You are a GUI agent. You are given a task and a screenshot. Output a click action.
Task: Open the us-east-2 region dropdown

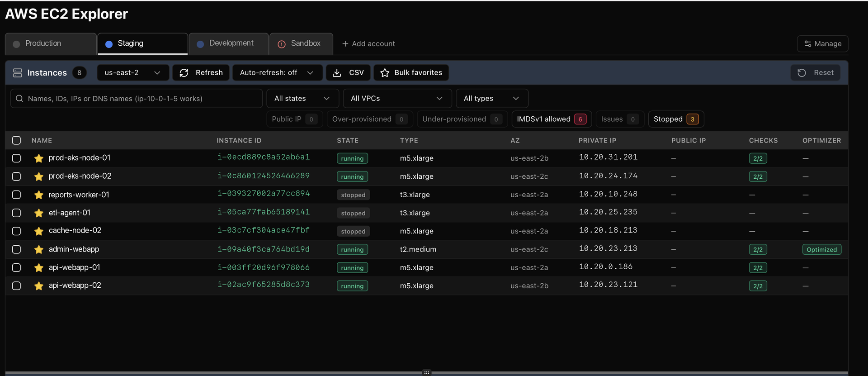click(x=133, y=73)
